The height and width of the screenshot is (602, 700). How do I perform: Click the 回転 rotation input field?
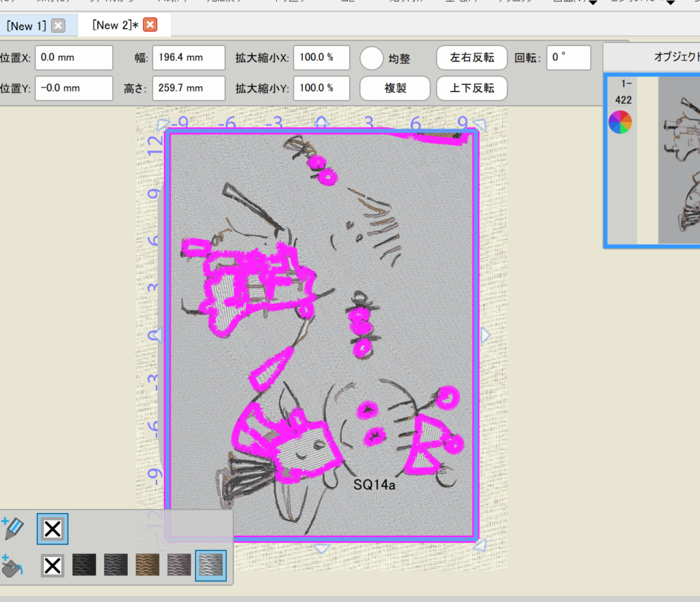click(x=568, y=58)
